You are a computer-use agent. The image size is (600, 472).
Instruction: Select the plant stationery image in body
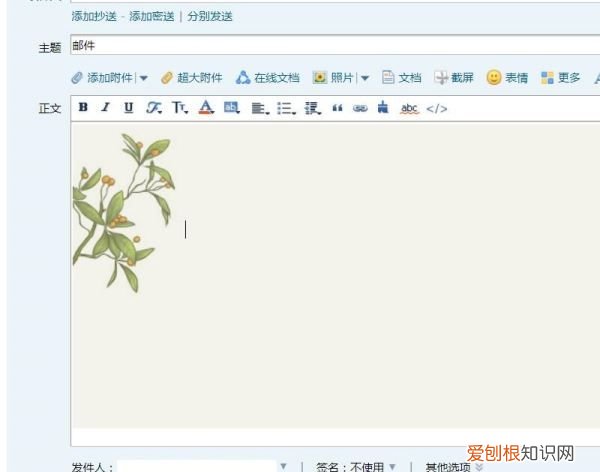click(124, 213)
